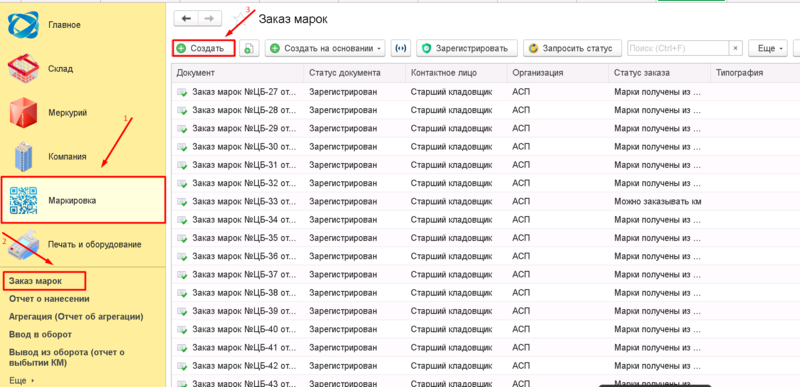Screen dimensions: 800x387
Task: Go back with the left arrow
Action: [186, 18]
